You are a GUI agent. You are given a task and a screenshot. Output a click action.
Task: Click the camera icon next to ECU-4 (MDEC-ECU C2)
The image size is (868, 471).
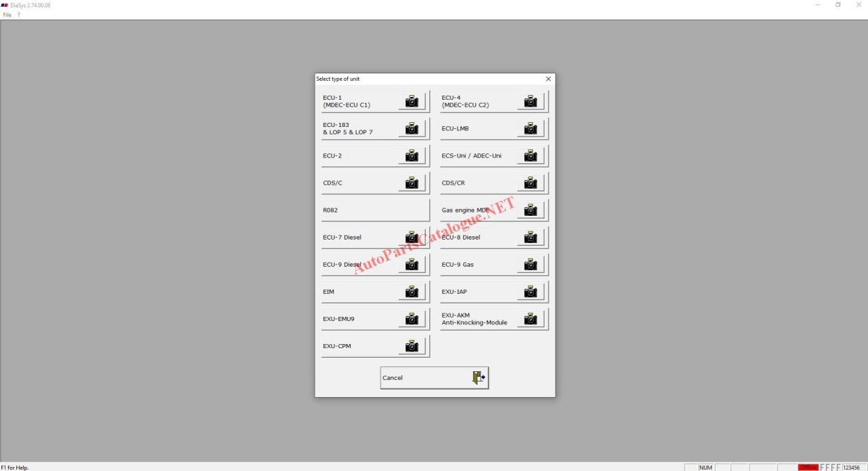click(x=530, y=101)
